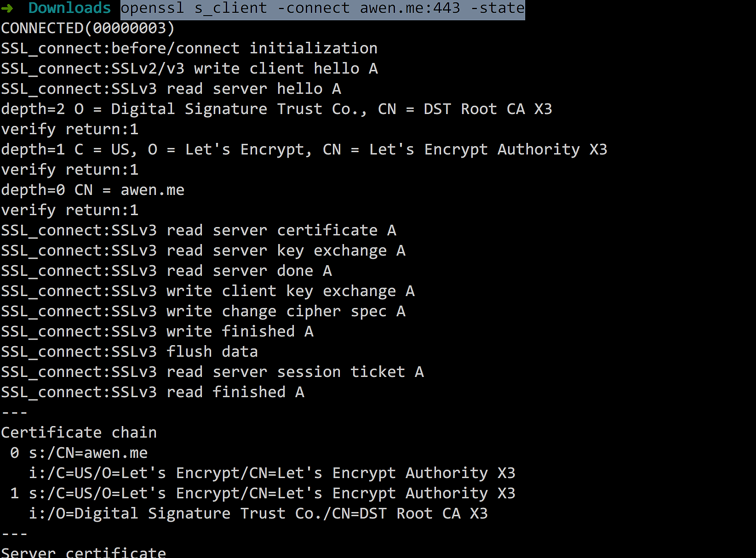Click the CONNECTED(00000003) line
756x558 pixels.
[x=88, y=28]
